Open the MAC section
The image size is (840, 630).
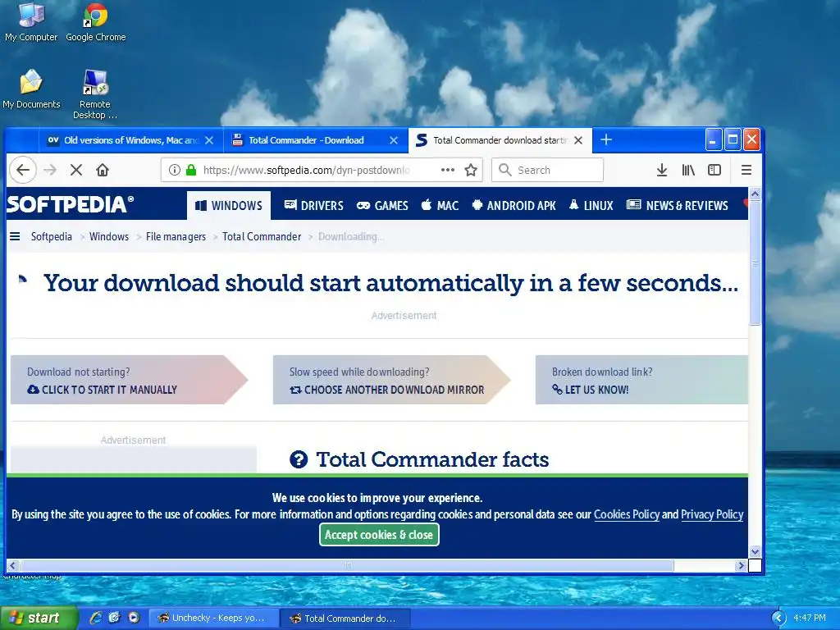(x=440, y=205)
